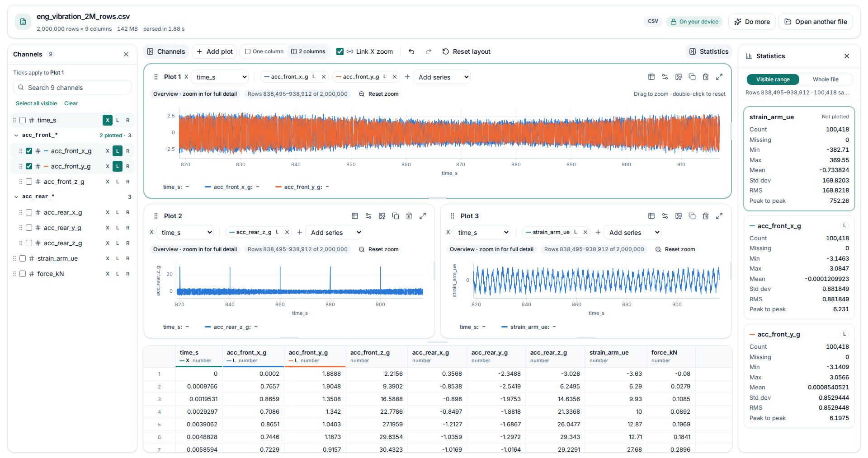Delete Plot 3 with trash icon
The height and width of the screenshot is (458, 868).
click(706, 216)
